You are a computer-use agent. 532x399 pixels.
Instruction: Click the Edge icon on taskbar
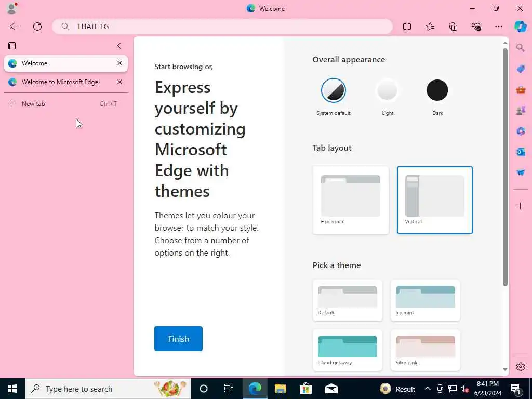click(255, 389)
